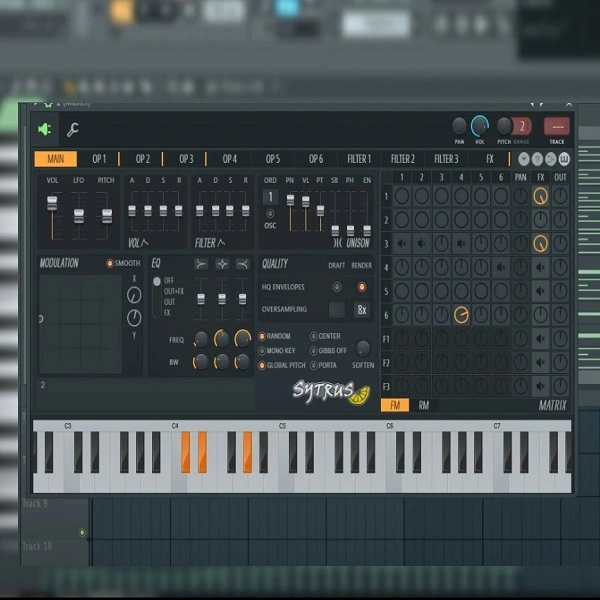Viewport: 600px width, 600px height.
Task: Toggle the GLOBAL PITCH option
Action: (282, 365)
